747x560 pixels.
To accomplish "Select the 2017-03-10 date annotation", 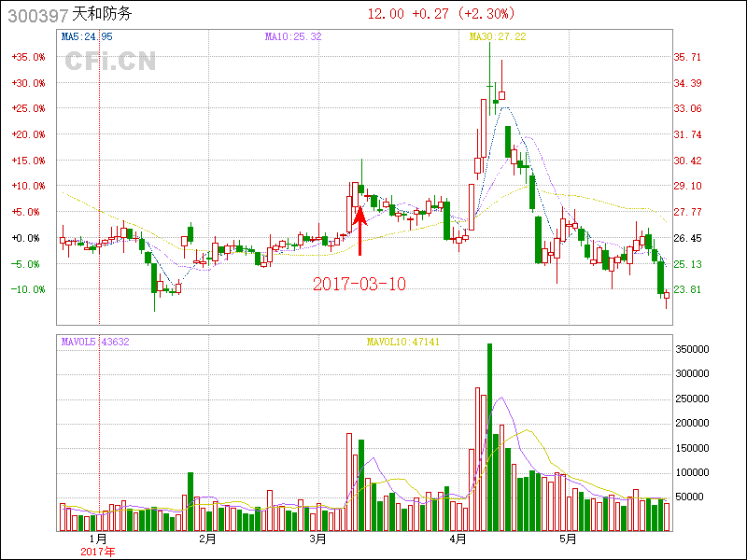I will 359,284.
